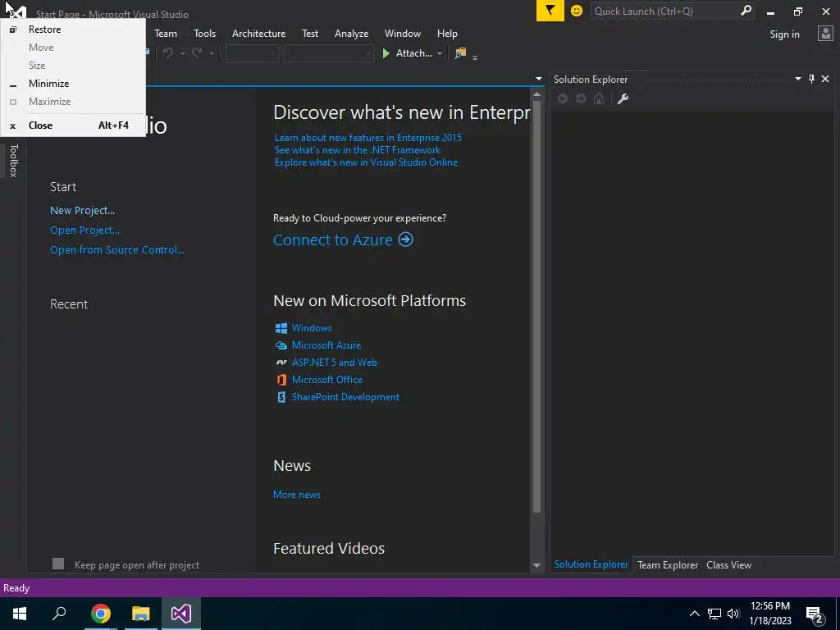The image size is (840, 630).
Task: Open the Windows Start button
Action: (20, 614)
